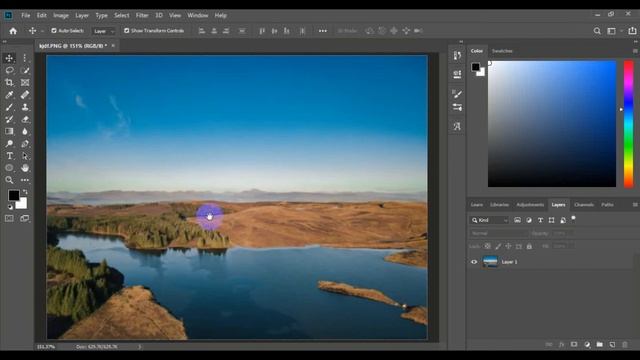Click the hue slider in Color panel
The height and width of the screenshot is (360, 640).
629,124
